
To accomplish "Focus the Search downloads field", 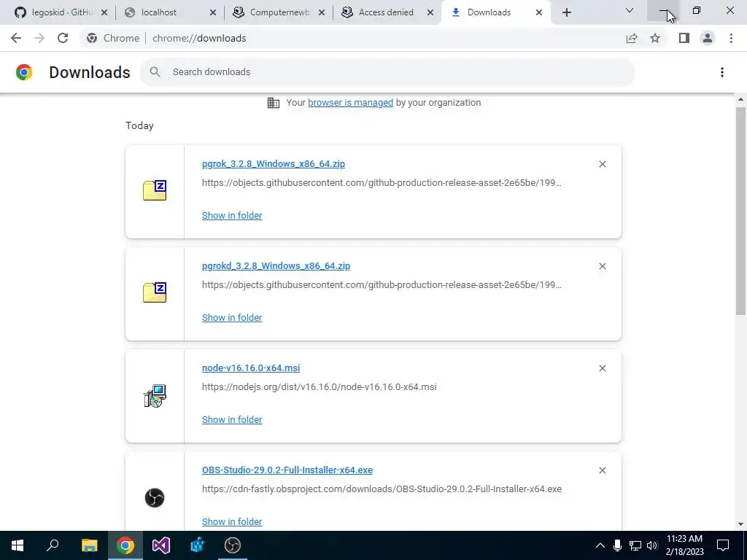I will 387,72.
